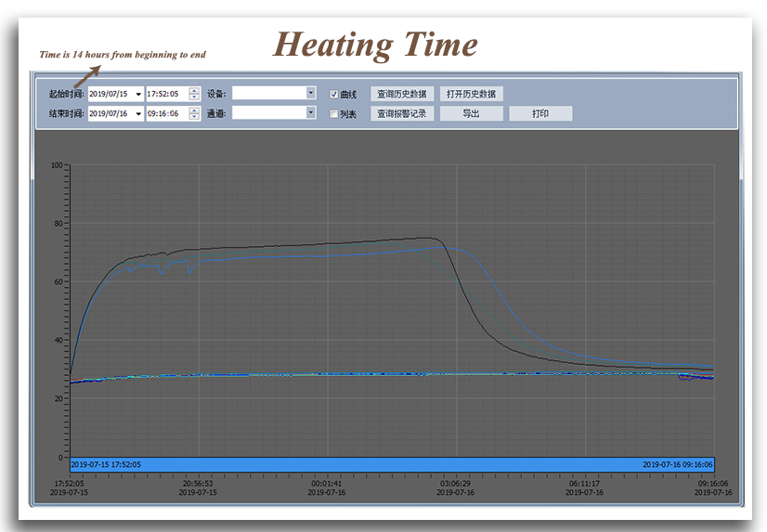The image size is (767, 532).
Task: Click the 导出 export button
Action: click(x=472, y=113)
